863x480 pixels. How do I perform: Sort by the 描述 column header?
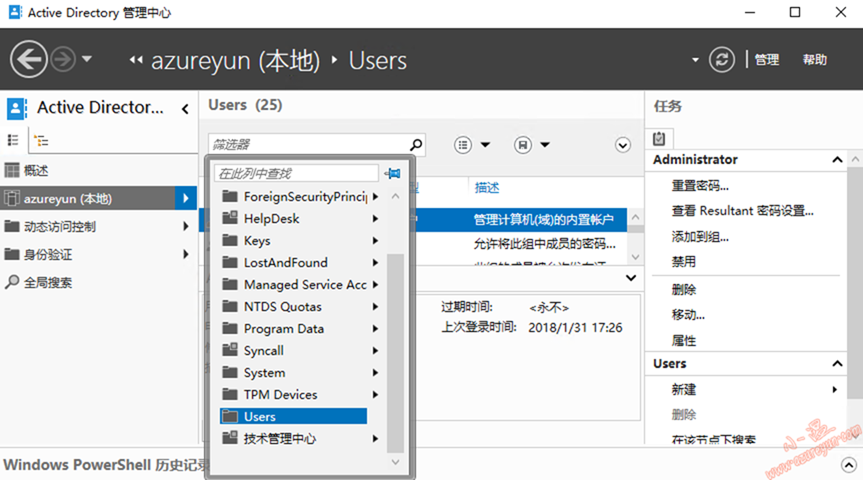tap(487, 188)
